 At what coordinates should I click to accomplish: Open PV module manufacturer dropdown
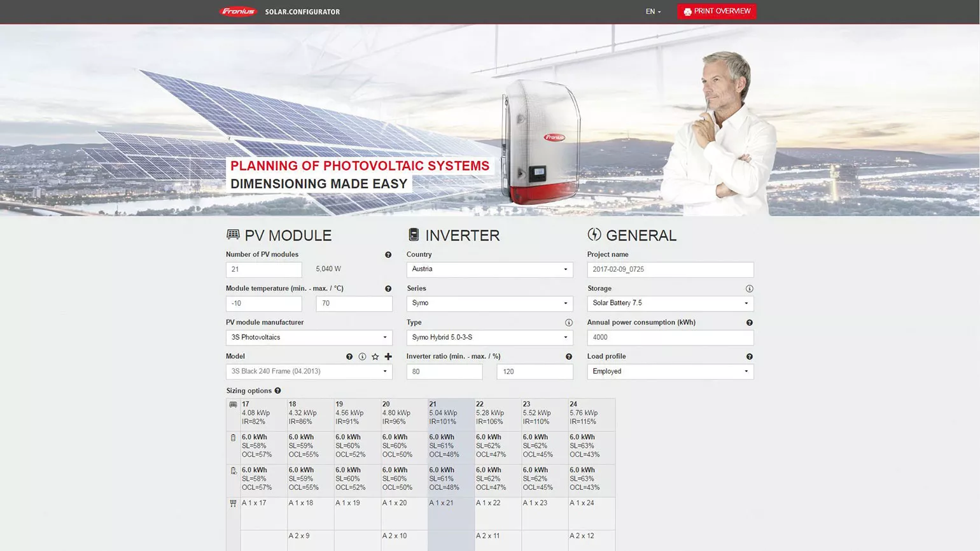click(309, 337)
